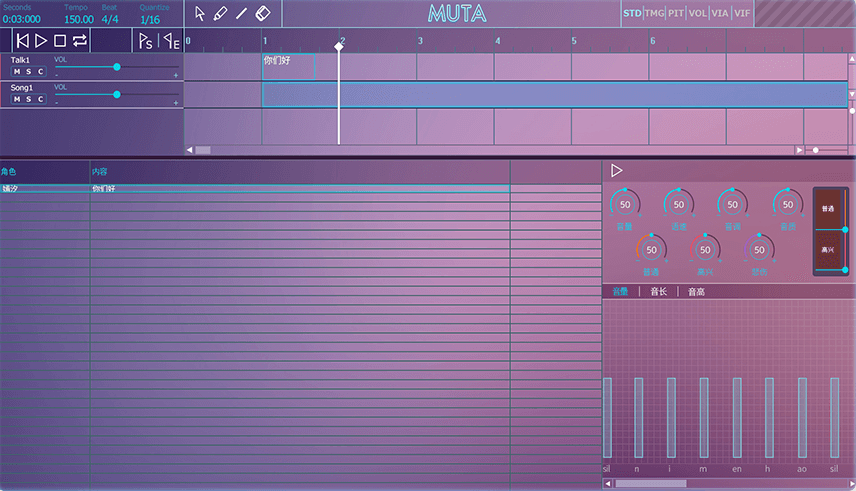Image resolution: width=856 pixels, height=491 pixels.
Task: Click the 语速 speed knob
Action: click(x=679, y=204)
